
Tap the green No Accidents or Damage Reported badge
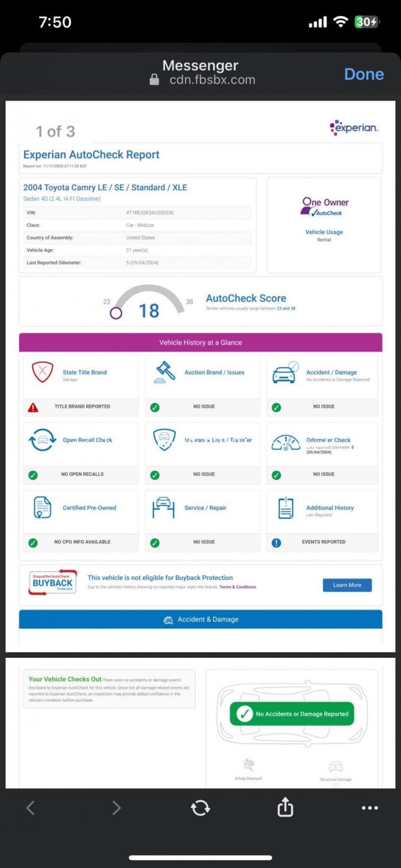coord(291,714)
